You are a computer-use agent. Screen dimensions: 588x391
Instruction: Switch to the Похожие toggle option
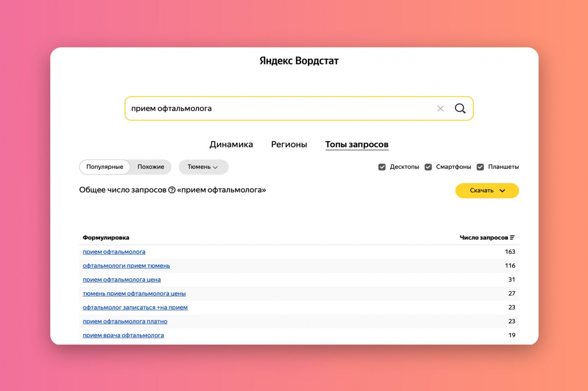pyautogui.click(x=151, y=167)
